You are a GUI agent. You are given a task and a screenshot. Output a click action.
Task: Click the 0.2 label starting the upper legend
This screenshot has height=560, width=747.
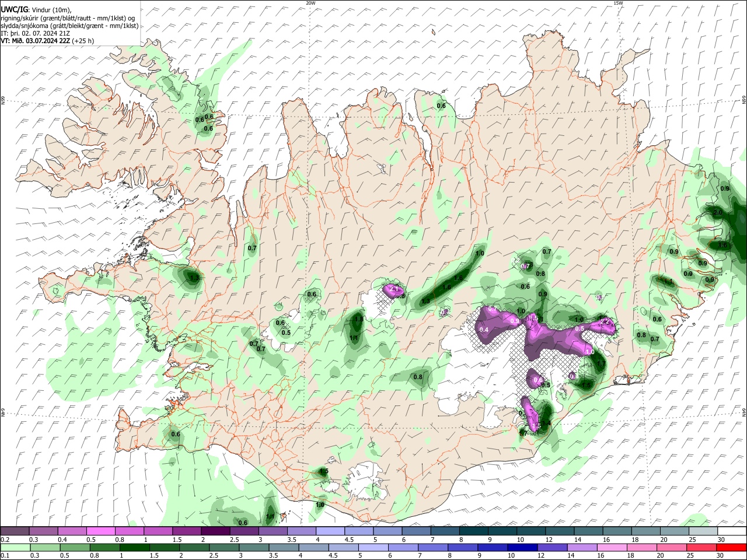click(x=5, y=540)
